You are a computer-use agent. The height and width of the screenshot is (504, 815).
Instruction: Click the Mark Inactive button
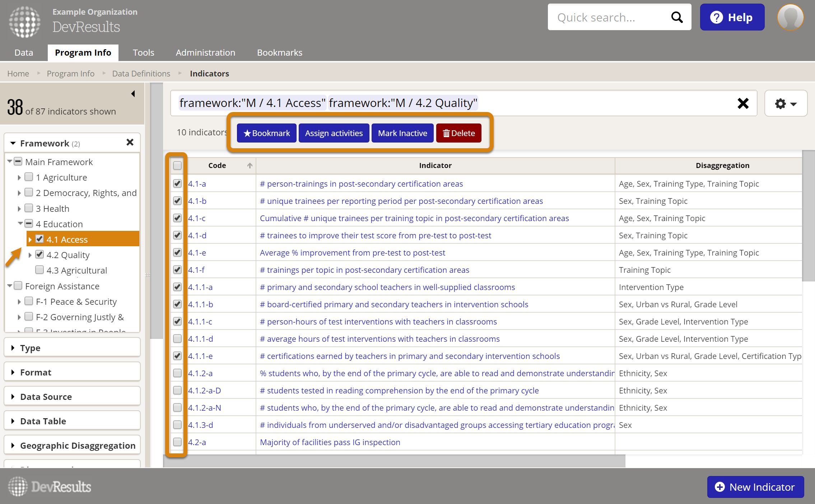tap(402, 133)
